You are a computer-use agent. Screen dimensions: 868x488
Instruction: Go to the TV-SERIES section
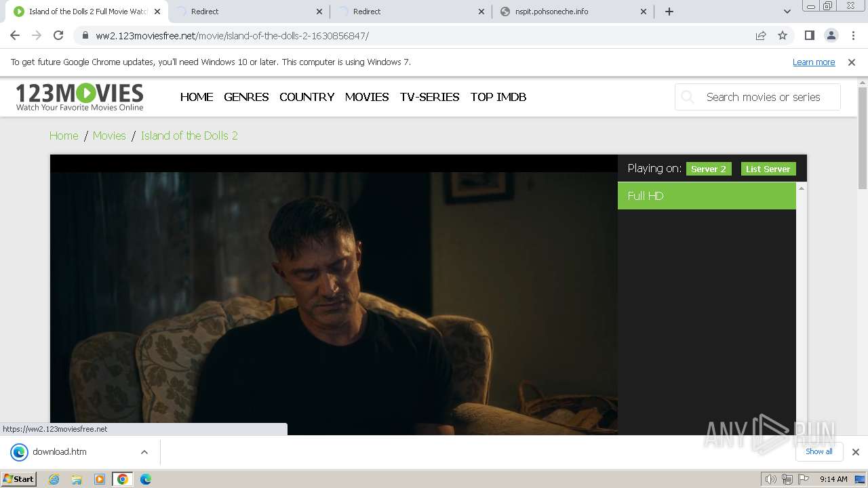(x=429, y=97)
